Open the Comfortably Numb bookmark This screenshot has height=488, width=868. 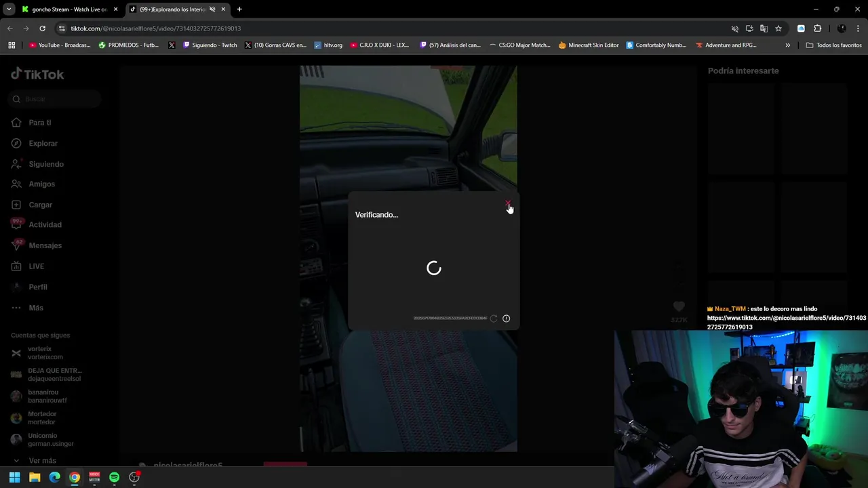click(x=656, y=45)
